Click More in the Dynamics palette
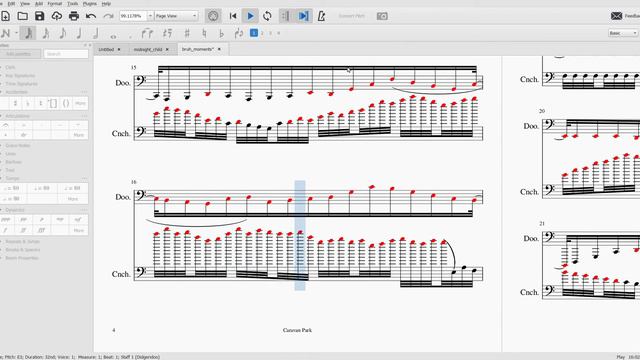 pos(79,230)
